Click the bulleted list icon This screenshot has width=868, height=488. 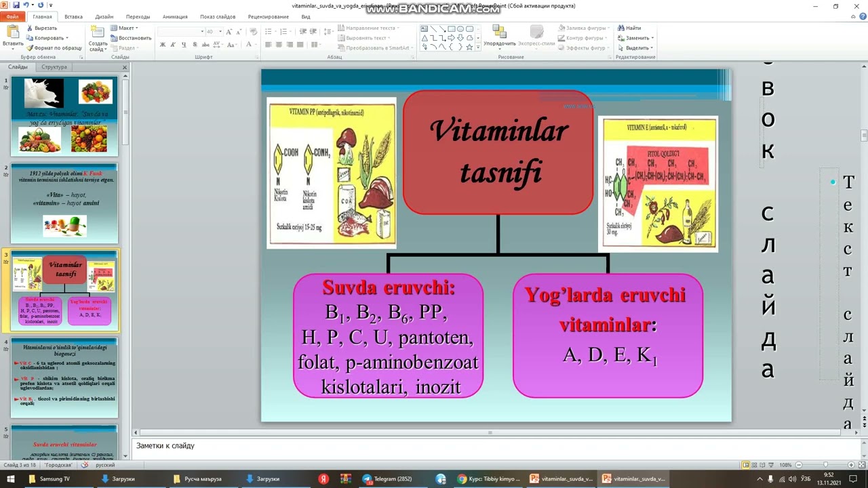click(270, 31)
